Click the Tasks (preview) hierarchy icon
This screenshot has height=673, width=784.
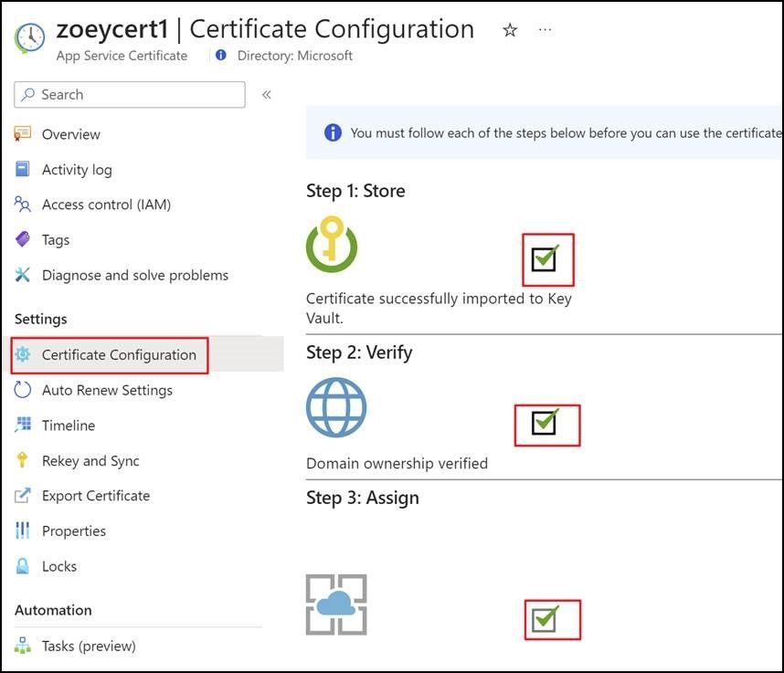(x=23, y=646)
